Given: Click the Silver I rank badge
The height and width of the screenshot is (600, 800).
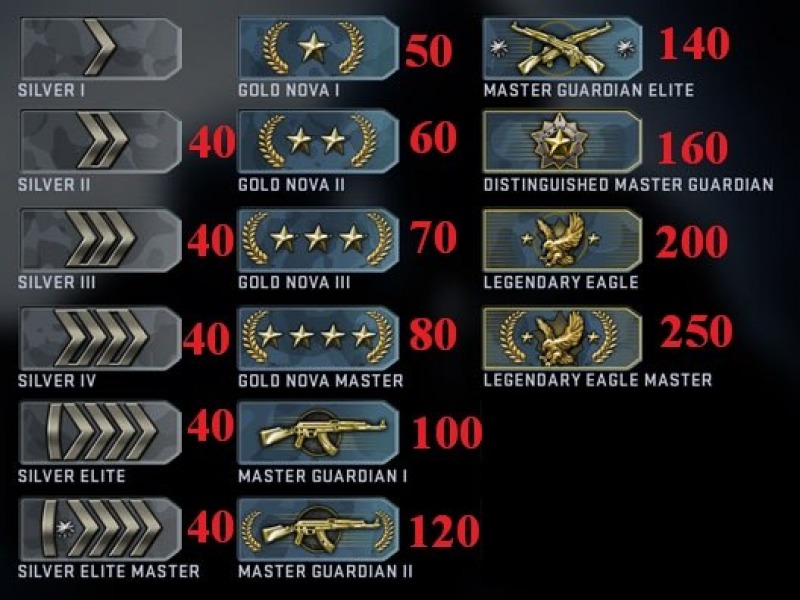Looking at the screenshot, I should (x=101, y=48).
